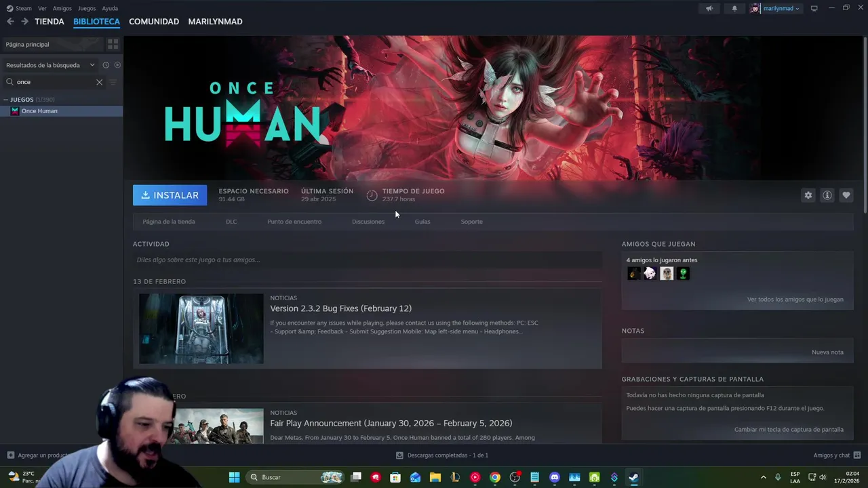Click the Steam taskbar icon
Viewport: 868px width, 488px height.
tap(634, 477)
